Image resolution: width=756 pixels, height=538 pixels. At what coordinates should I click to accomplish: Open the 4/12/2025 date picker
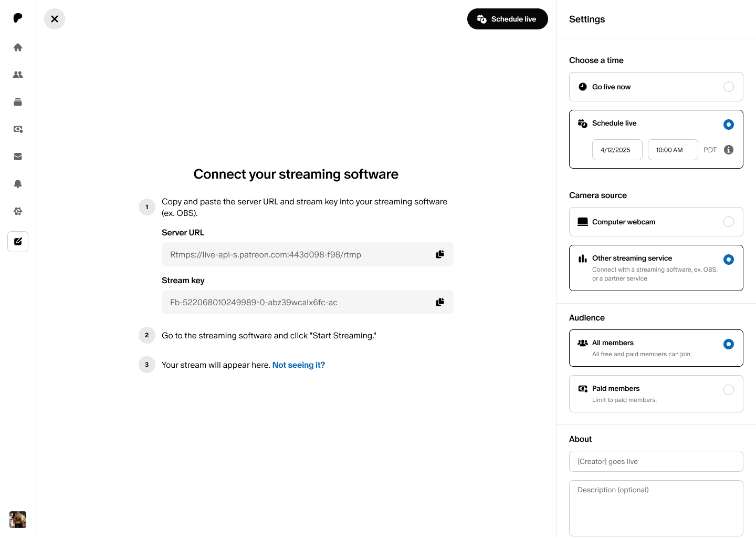pos(617,150)
